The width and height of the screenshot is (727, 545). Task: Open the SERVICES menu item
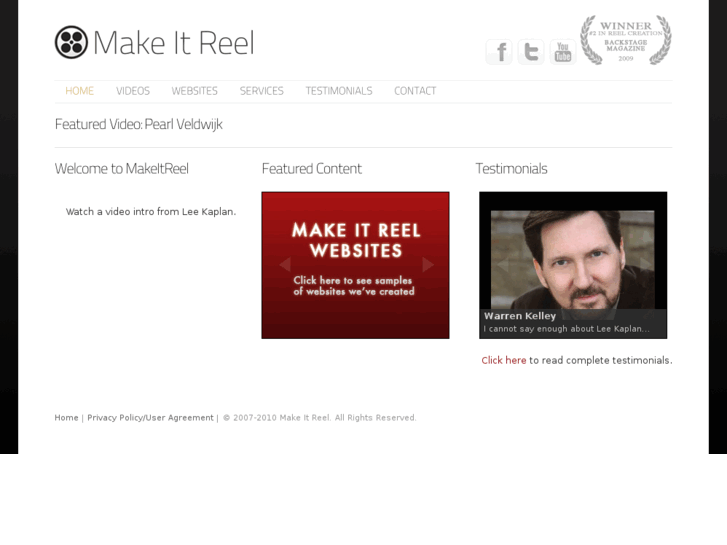point(261,91)
